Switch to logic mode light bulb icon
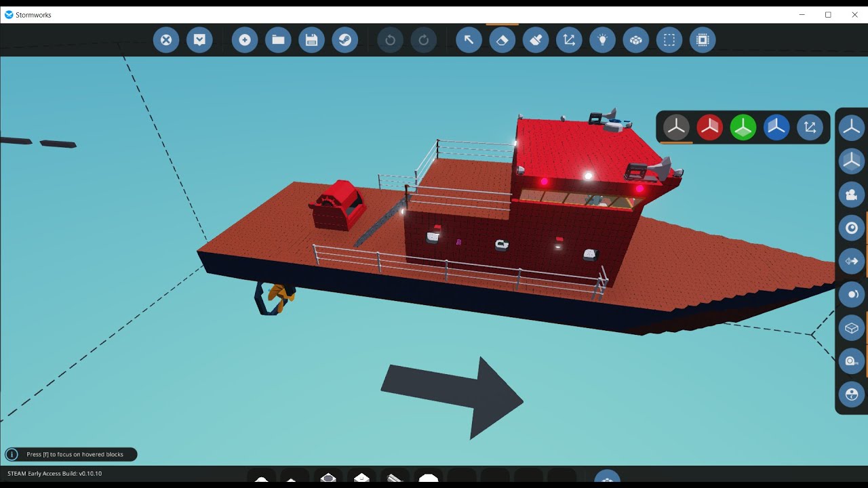The image size is (868, 488). (x=602, y=40)
